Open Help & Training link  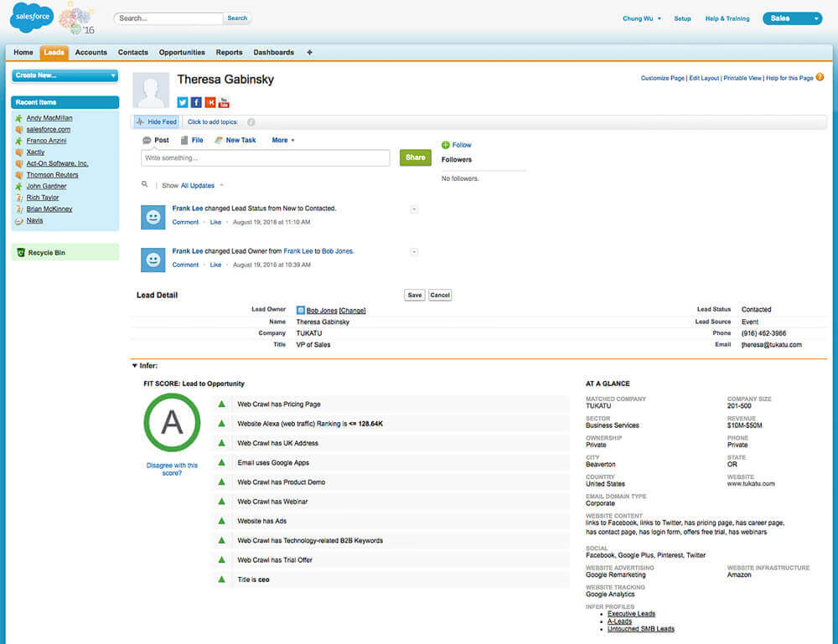tap(727, 18)
